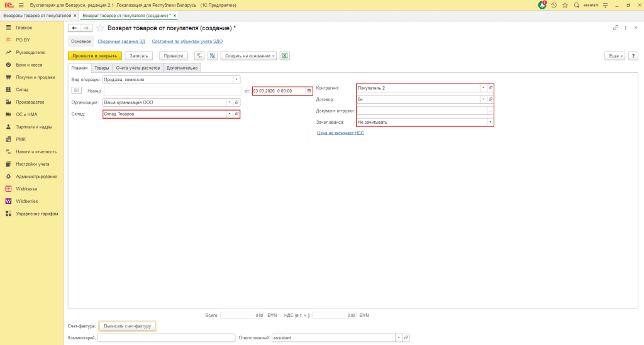The height and width of the screenshot is (345, 644).
Task: Click the question mark help button
Action: (x=633, y=56)
